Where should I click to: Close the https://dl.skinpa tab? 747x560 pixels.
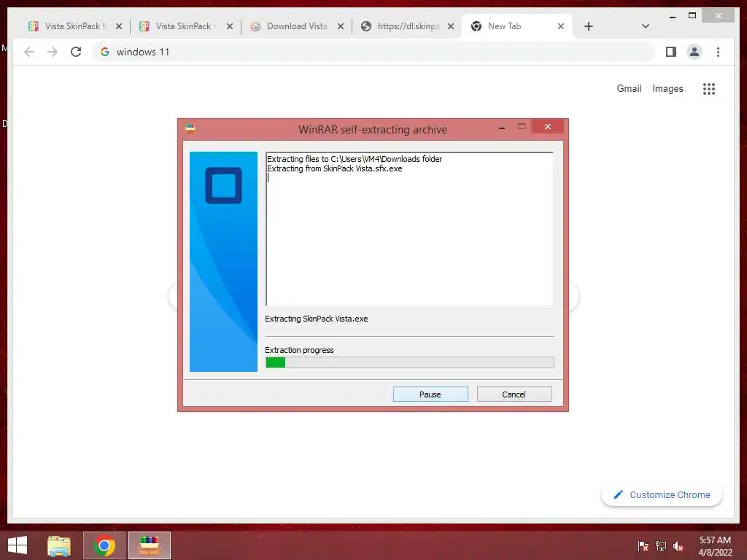[451, 27]
